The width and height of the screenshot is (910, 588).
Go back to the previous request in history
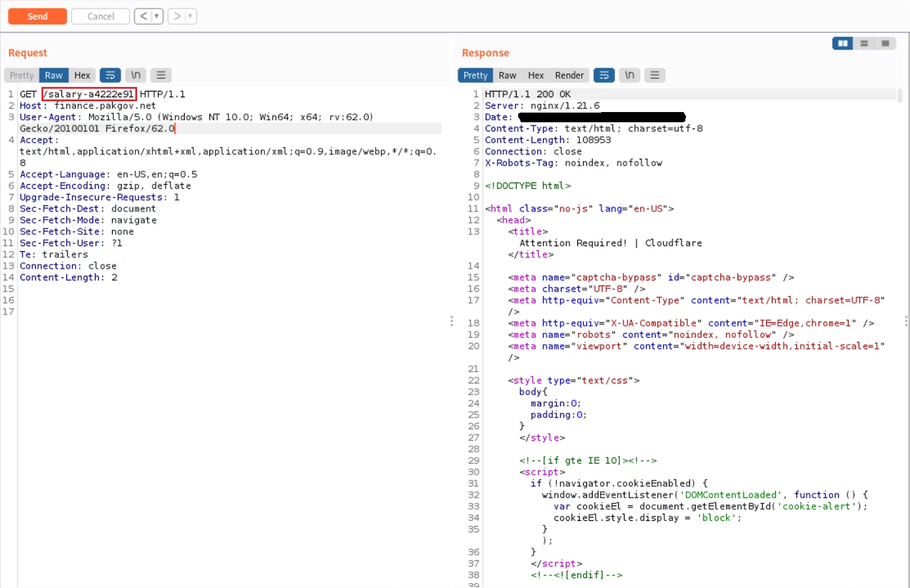pos(143,16)
